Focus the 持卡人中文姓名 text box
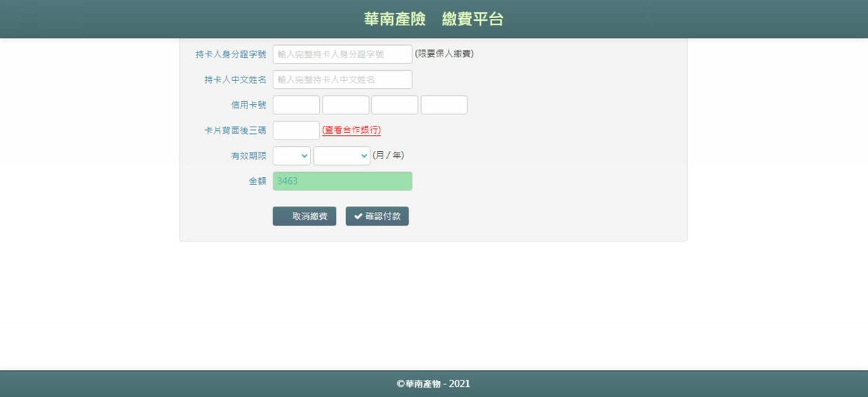Screen dimensions: 868x397 [x=342, y=80]
